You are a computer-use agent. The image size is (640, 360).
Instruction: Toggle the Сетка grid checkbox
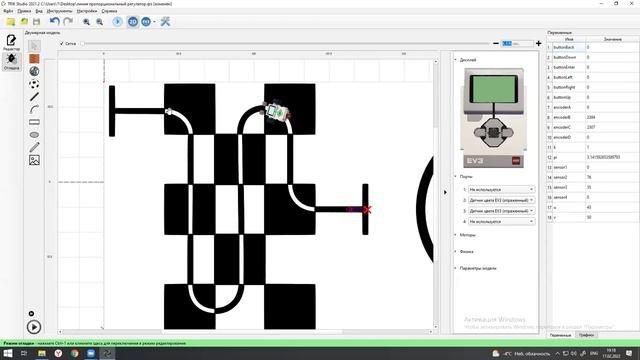tap(62, 43)
